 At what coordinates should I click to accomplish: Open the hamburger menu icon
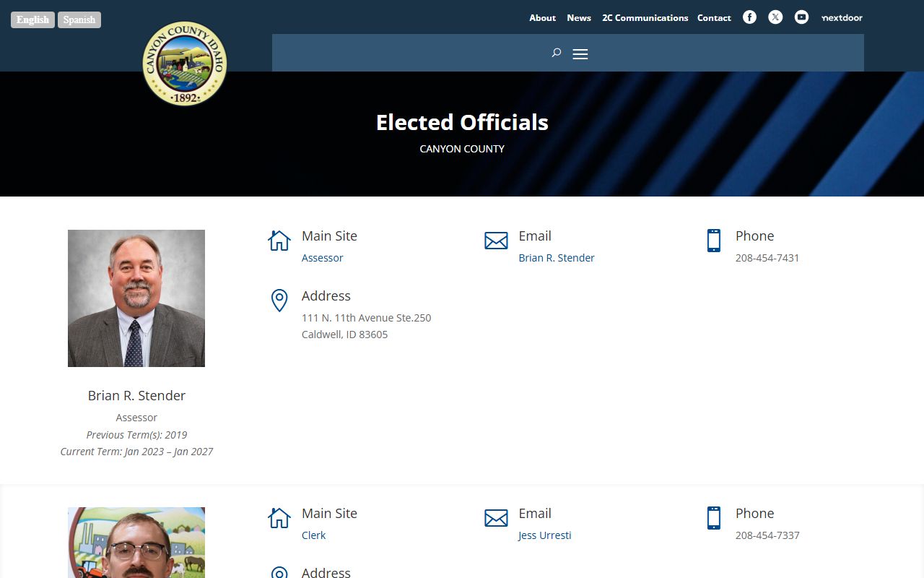coord(580,53)
